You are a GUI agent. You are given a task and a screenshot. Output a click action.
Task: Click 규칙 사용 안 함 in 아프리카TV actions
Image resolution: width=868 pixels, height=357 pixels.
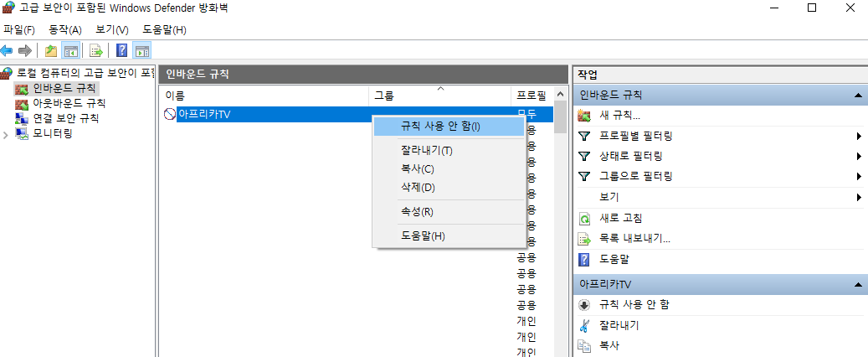tap(634, 305)
